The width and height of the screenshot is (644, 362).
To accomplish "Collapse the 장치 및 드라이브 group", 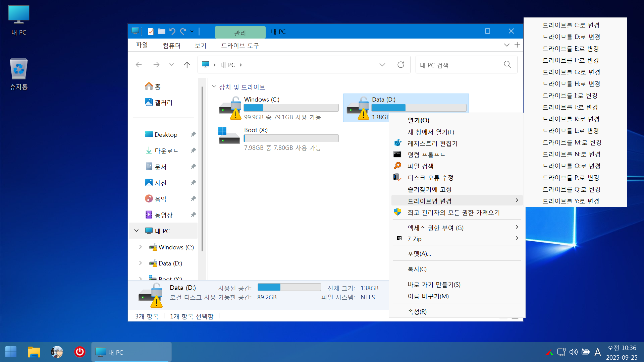I will pos(214,86).
